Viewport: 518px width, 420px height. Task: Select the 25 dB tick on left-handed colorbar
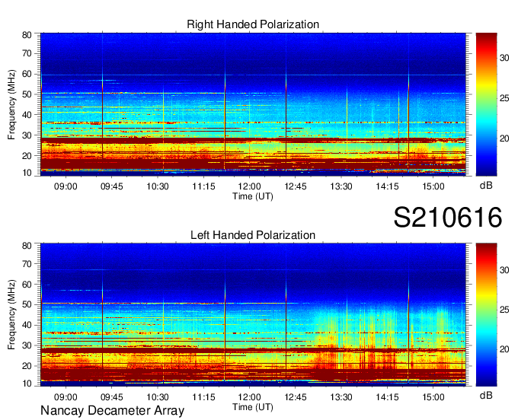click(504, 310)
